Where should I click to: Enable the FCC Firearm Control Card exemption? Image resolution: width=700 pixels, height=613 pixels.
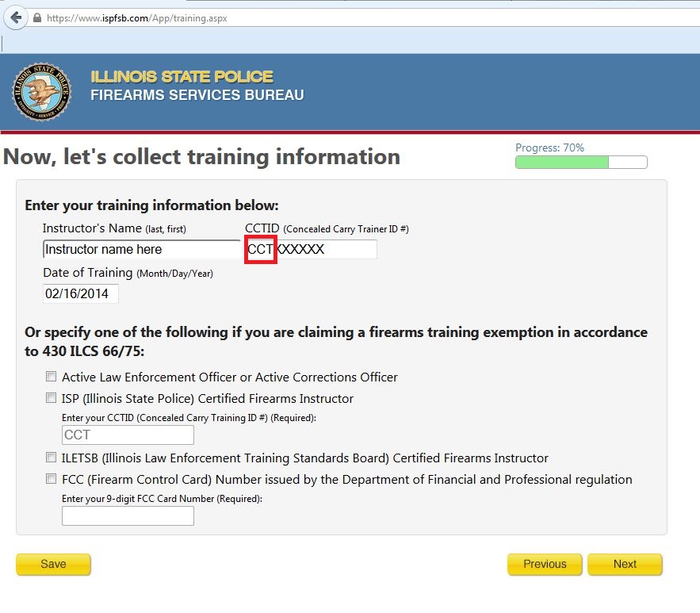click(x=52, y=479)
